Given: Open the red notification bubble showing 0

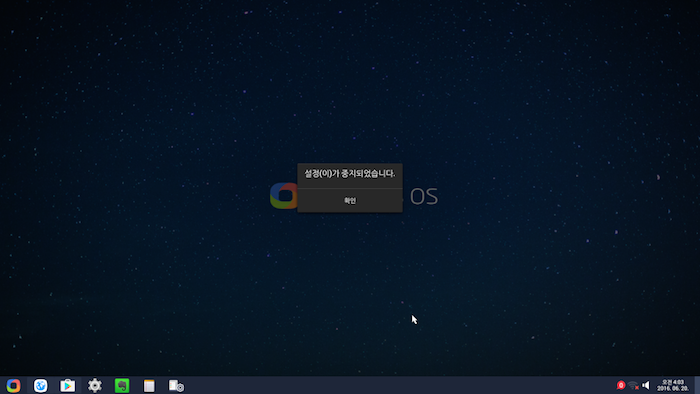Looking at the screenshot, I should (621, 385).
